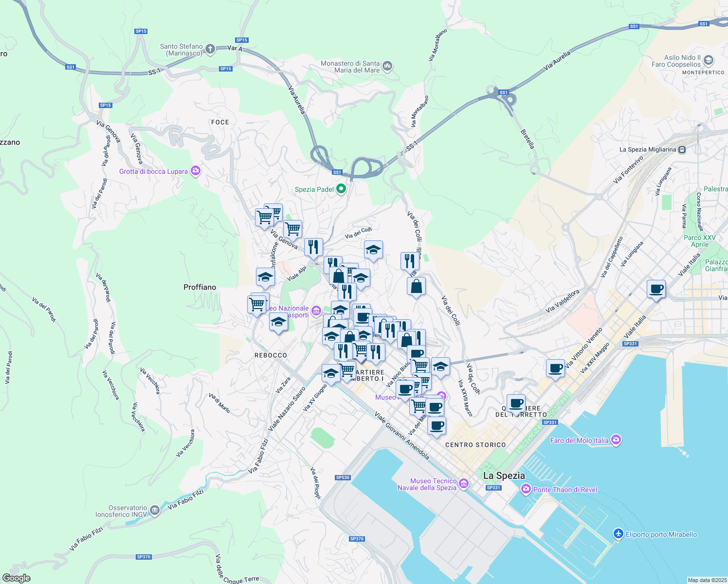Click the Map data ©2025 attribution

click(x=707, y=580)
